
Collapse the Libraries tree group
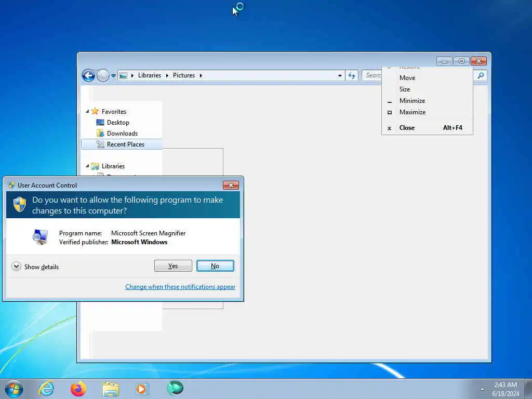coord(87,166)
